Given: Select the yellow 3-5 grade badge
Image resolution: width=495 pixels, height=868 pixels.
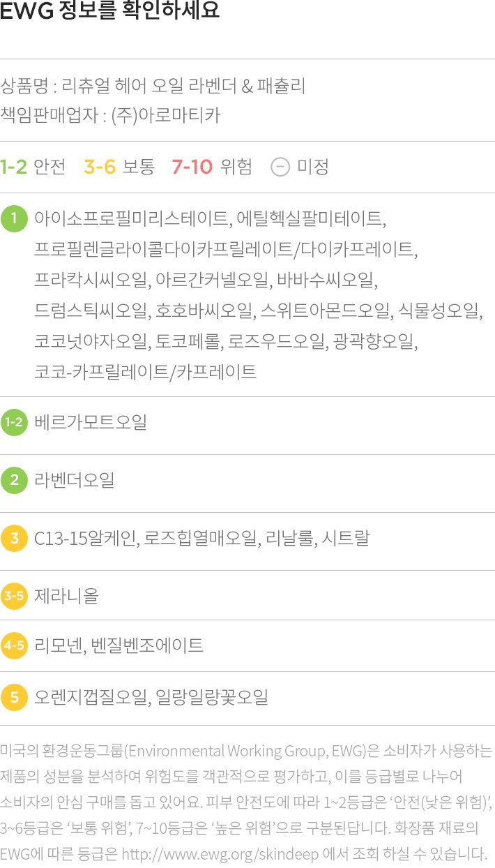Looking at the screenshot, I should tap(14, 596).
